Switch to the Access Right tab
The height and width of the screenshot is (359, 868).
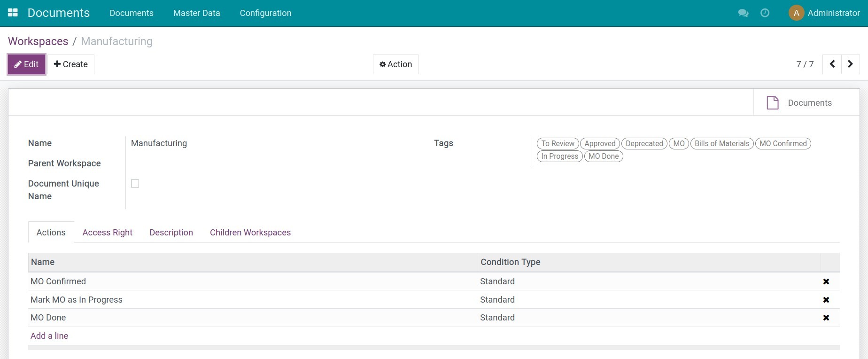[107, 233]
